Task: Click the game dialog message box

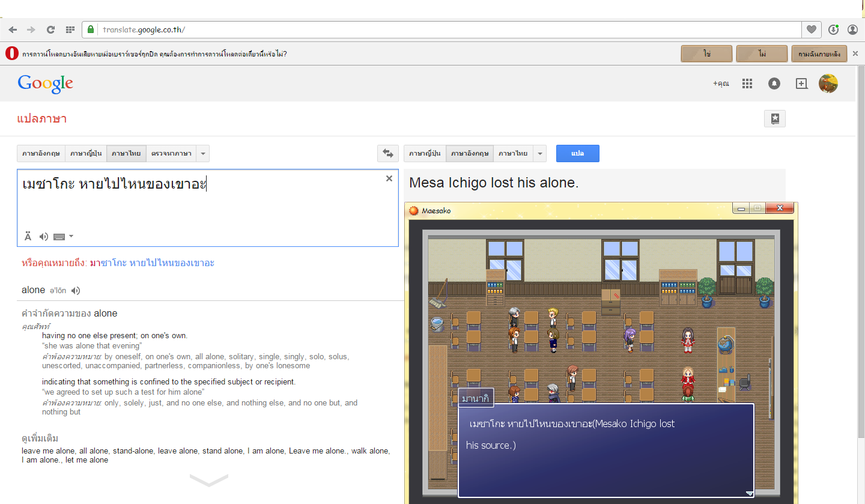Action: 606,451
